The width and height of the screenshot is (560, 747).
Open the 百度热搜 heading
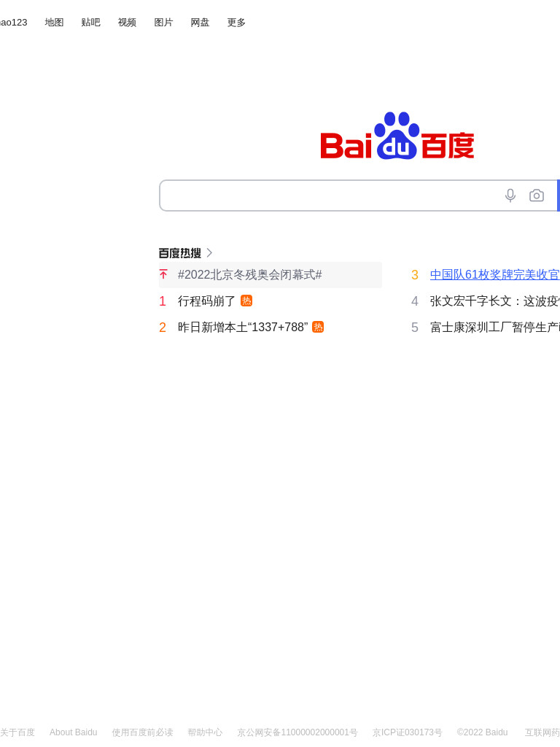coord(180,253)
